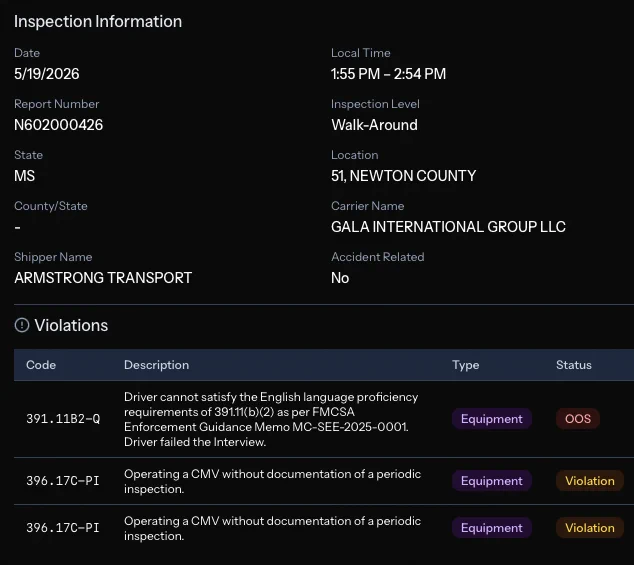This screenshot has width=634, height=565.
Task: Click the Violations section heading
Action: [71, 325]
